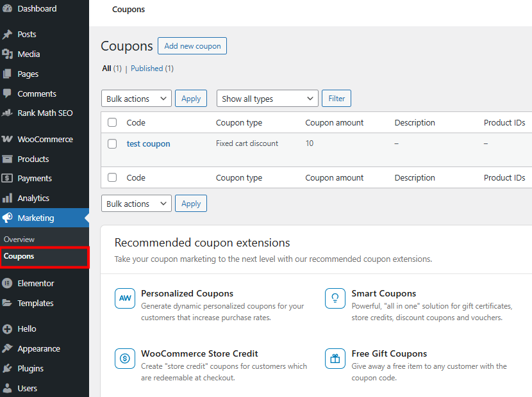This screenshot has height=397, width=532.
Task: Toggle the bottom table select-all checkbox
Action: [112, 177]
